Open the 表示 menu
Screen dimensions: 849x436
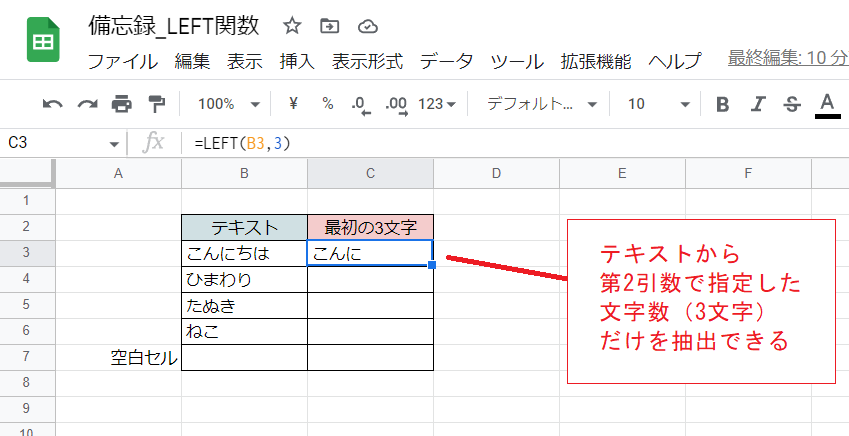(x=245, y=61)
